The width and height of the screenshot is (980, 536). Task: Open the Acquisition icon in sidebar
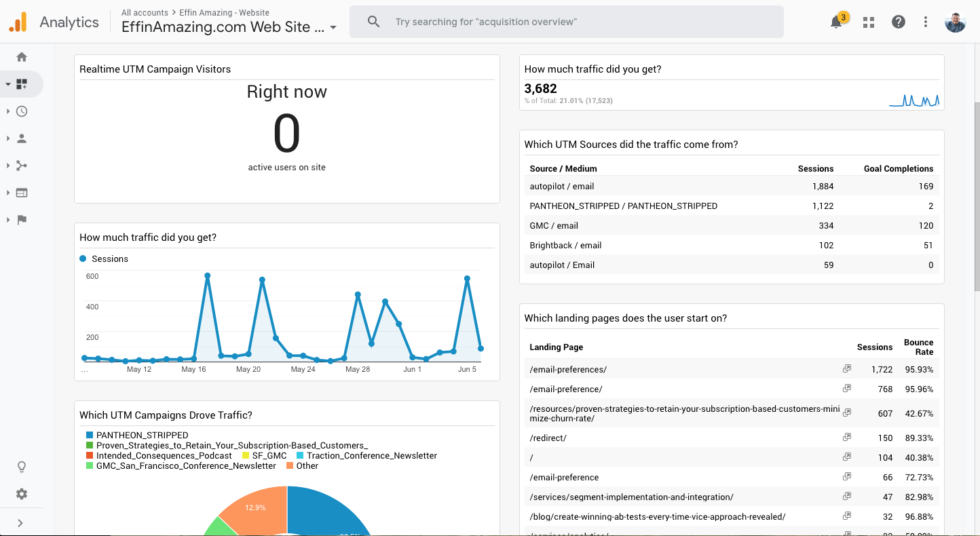pos(22,166)
